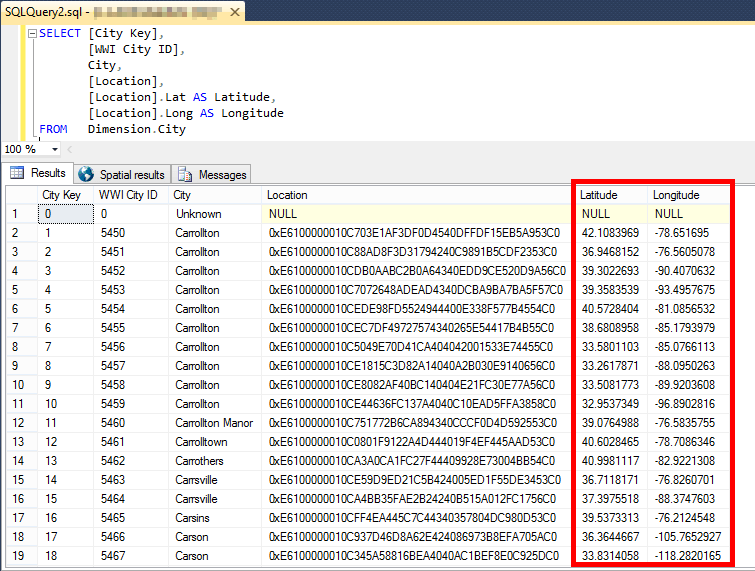Click the Carrothers city cell

coord(215,461)
